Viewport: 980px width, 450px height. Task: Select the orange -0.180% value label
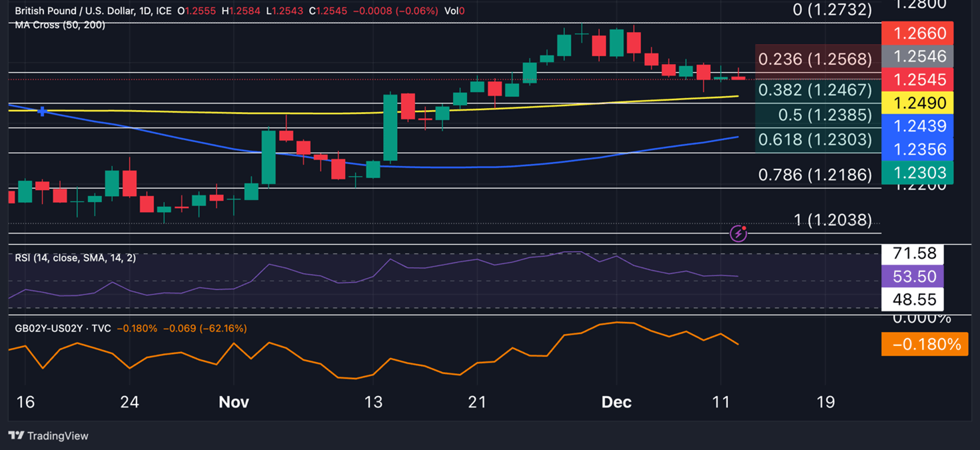924,345
